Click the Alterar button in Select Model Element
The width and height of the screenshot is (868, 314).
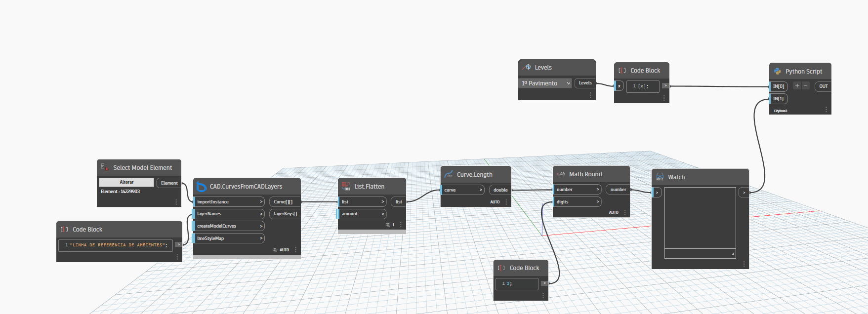tap(126, 182)
